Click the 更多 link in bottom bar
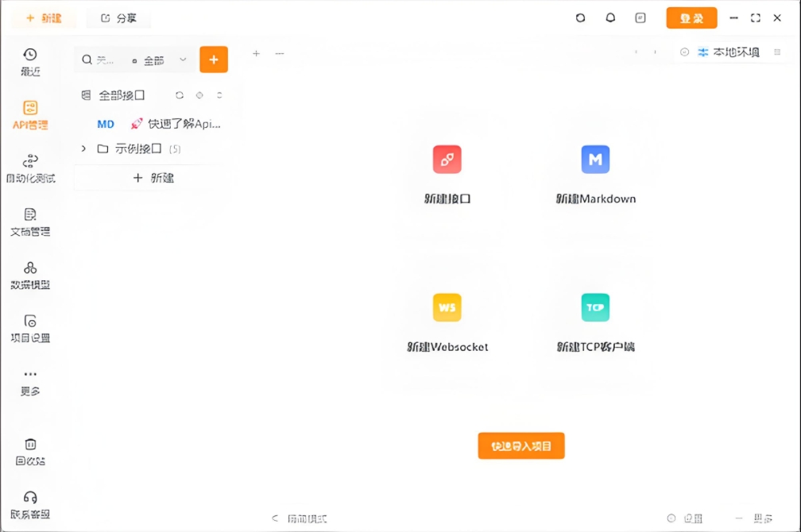Viewport: 801px width, 532px height. tap(763, 519)
